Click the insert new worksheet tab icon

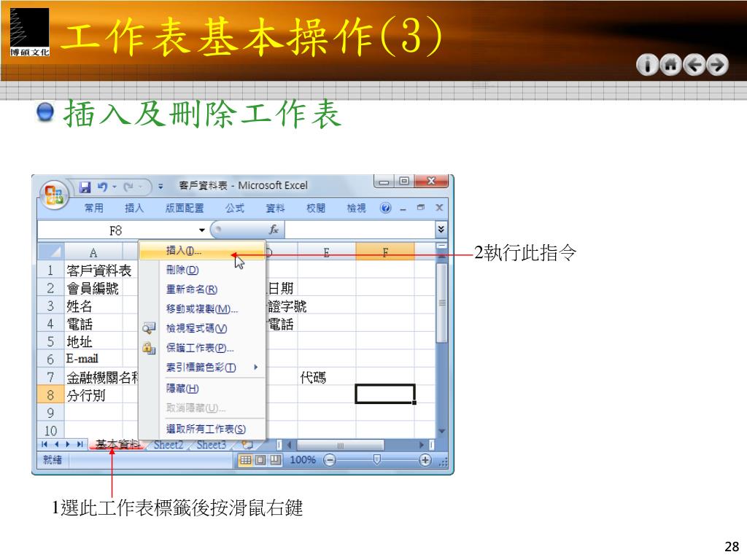(247, 445)
